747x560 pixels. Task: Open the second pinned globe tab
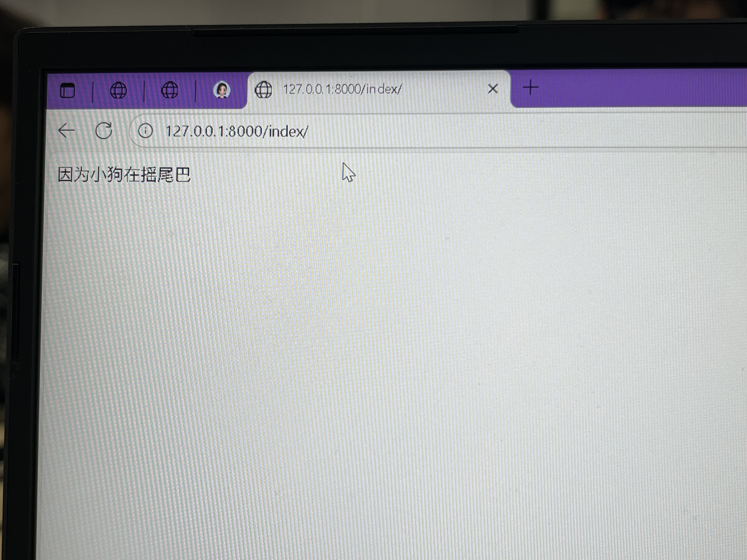coord(170,90)
